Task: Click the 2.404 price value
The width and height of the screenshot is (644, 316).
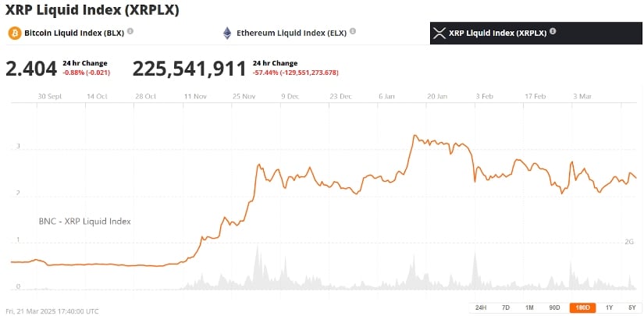Action: click(31, 69)
